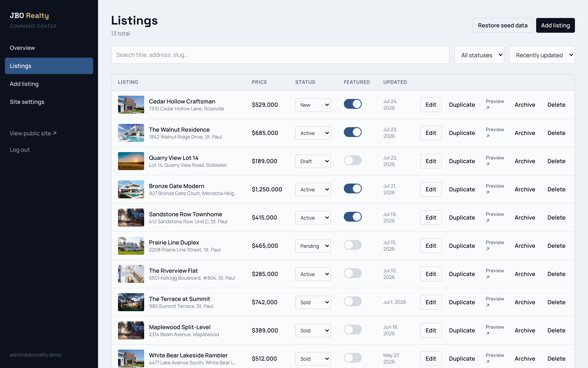Viewport: 588px width, 368px height.
Task: Enable featured for Maplewood Split-Level
Action: [x=353, y=330]
